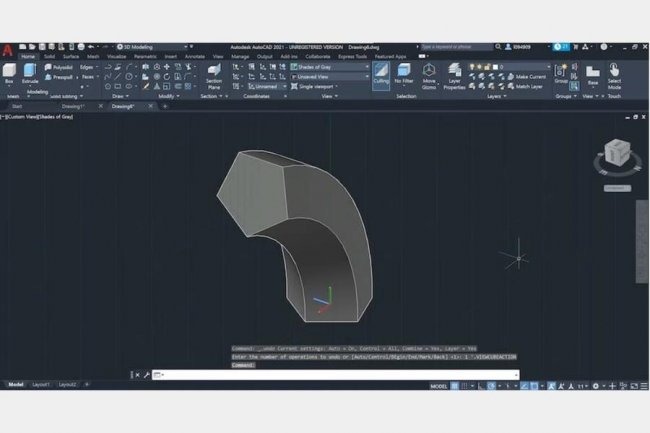This screenshot has width=650, height=433.
Task: Open the 3D Modeling workspace dropdown
Action: click(x=152, y=47)
